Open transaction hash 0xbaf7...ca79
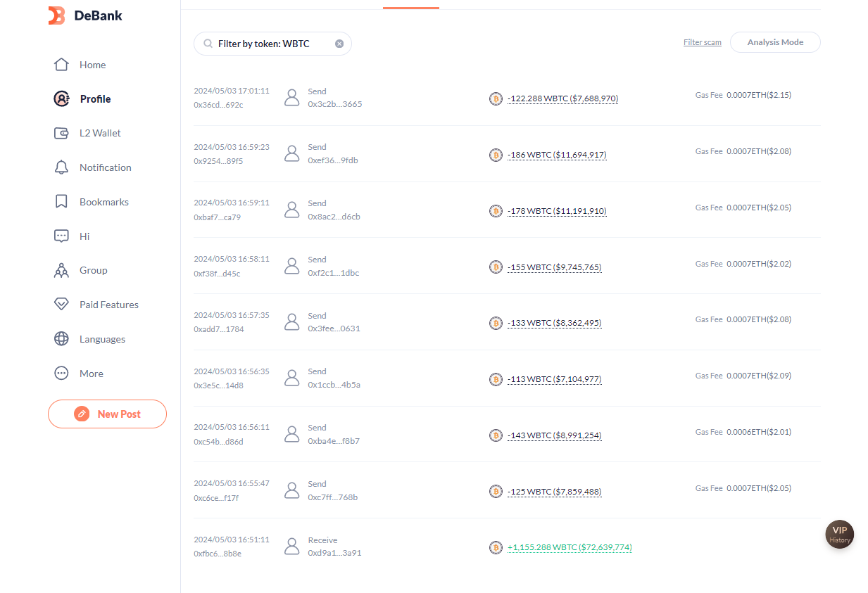The width and height of the screenshot is (868, 593). [x=218, y=217]
